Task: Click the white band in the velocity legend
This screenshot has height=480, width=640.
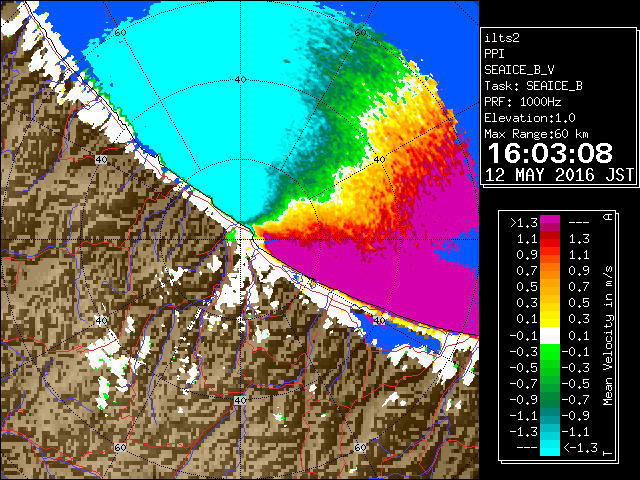Action: 550,336
